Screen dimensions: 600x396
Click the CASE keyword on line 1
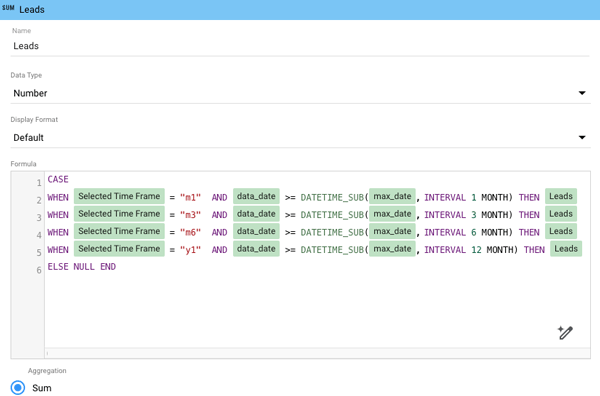click(x=58, y=179)
